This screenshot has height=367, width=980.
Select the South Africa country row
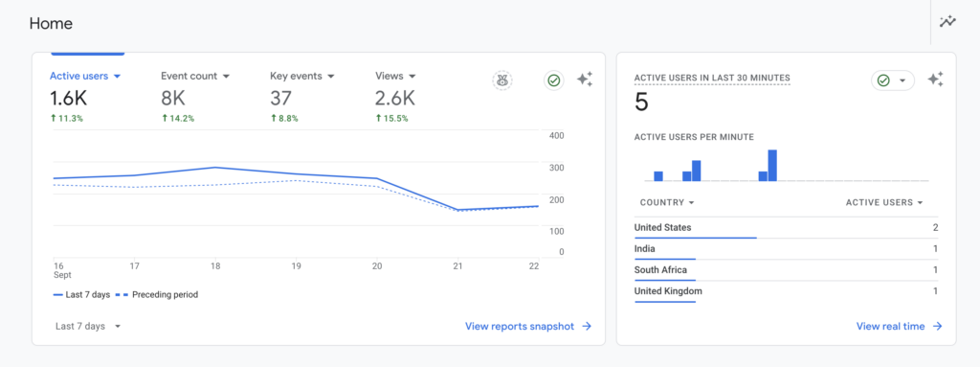point(787,270)
